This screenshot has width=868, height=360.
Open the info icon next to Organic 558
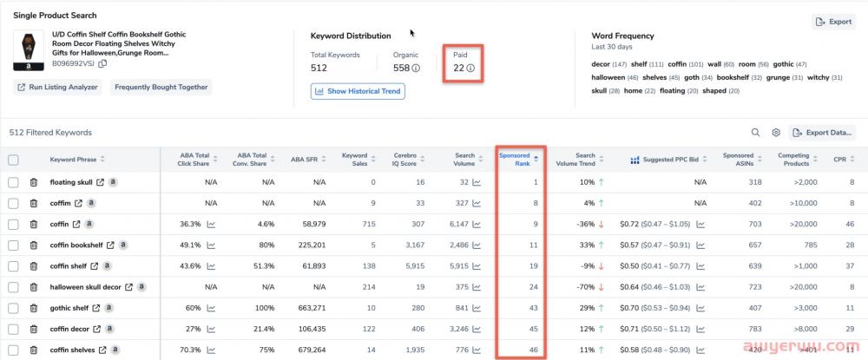(416, 69)
